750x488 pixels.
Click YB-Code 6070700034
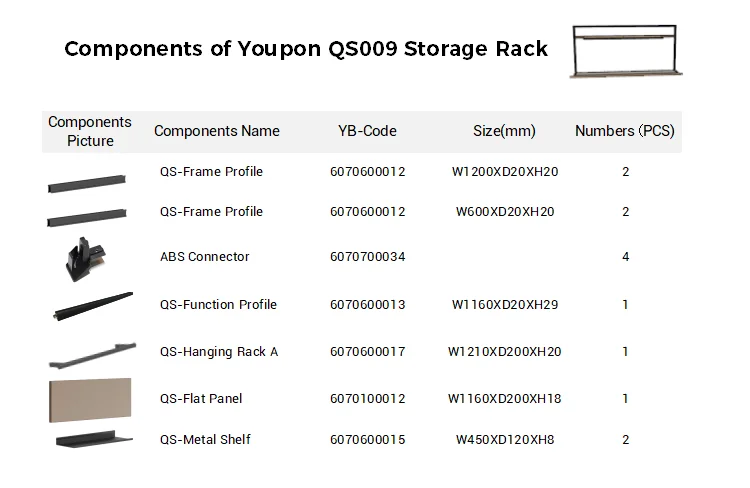[367, 257]
